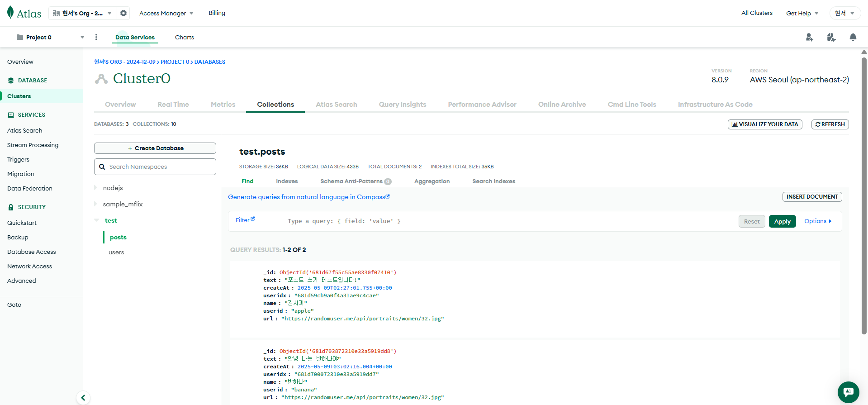Viewport: 868px width, 405px height.
Task: Open Real Time tab
Action: coord(173,104)
